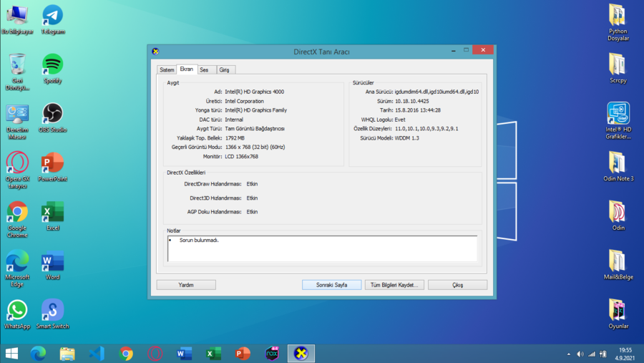
Task: Open the Spotify desktop icon
Action: [52, 65]
